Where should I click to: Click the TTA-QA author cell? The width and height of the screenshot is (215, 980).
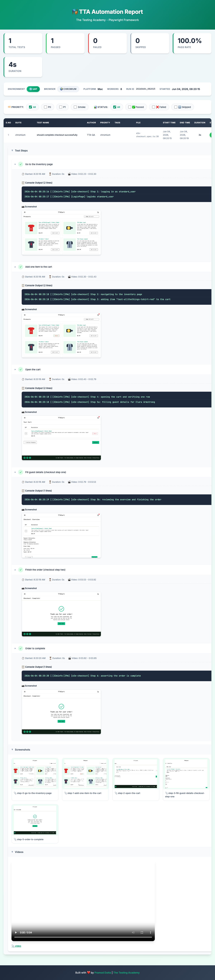tap(91, 135)
